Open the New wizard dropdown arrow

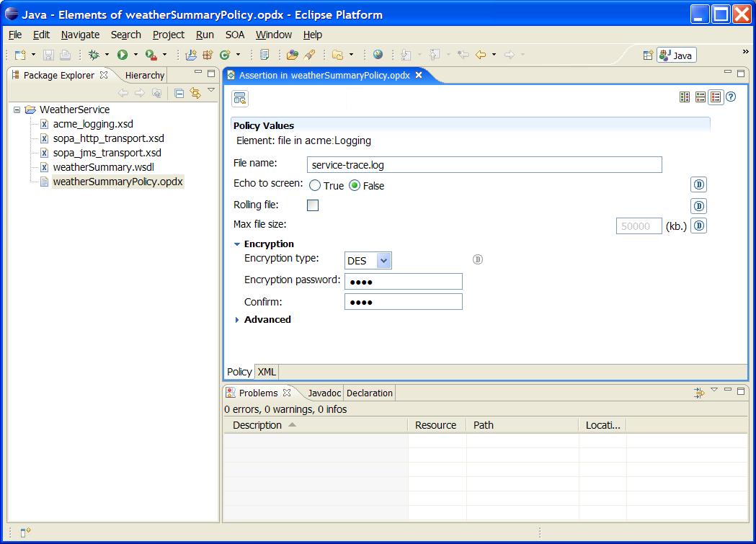click(33, 55)
